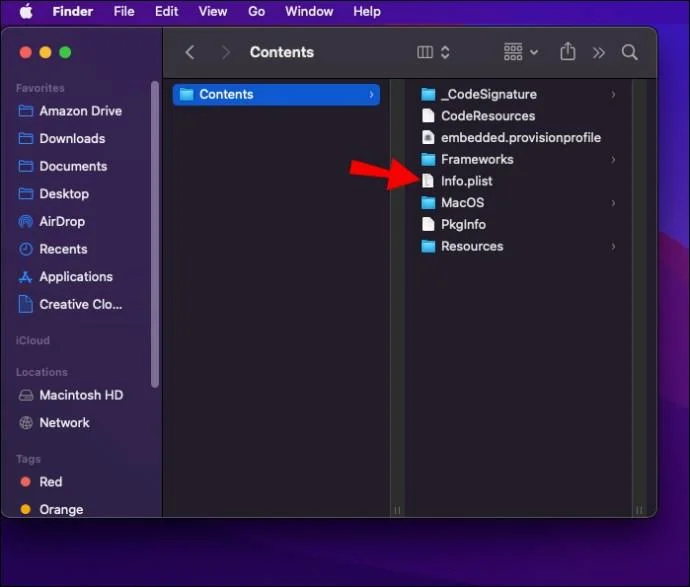Open the Apple menu

(x=26, y=11)
